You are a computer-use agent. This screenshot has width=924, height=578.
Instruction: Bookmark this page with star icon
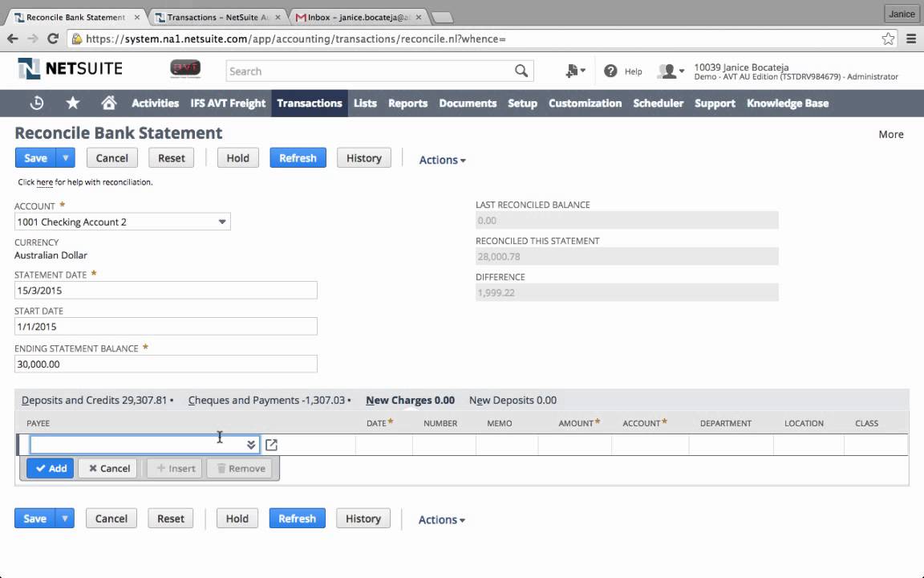coord(888,39)
